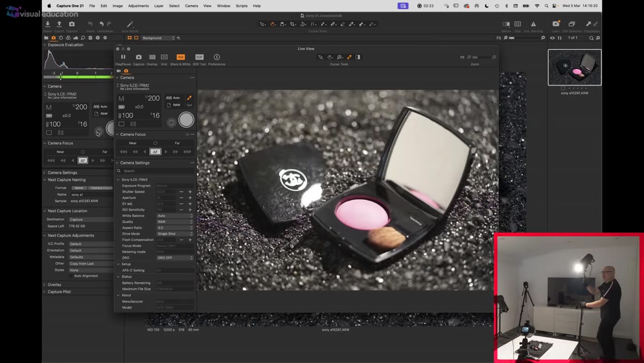Screen dimensions: 644x363
Task: Click the Spotlight search icon in menu bar
Action: tap(547, 6)
